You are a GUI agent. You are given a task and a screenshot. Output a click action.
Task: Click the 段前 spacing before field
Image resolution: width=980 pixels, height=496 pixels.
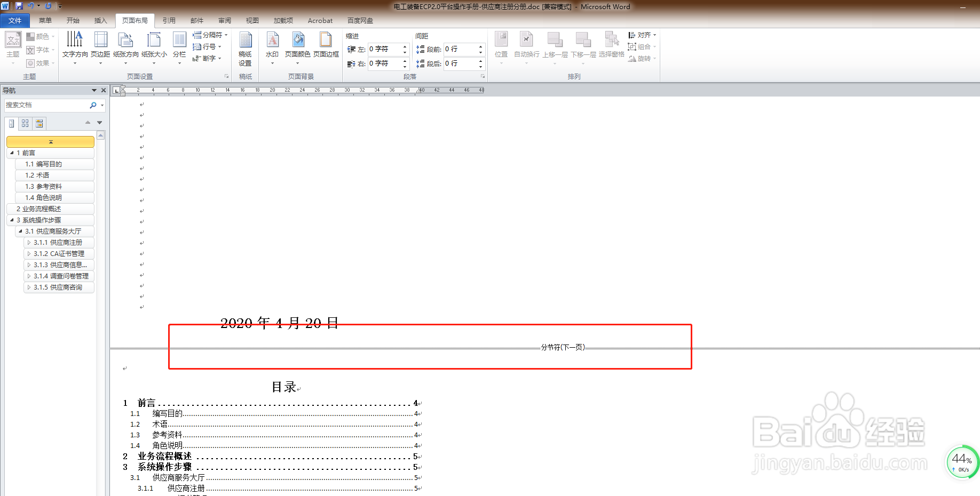click(x=461, y=49)
